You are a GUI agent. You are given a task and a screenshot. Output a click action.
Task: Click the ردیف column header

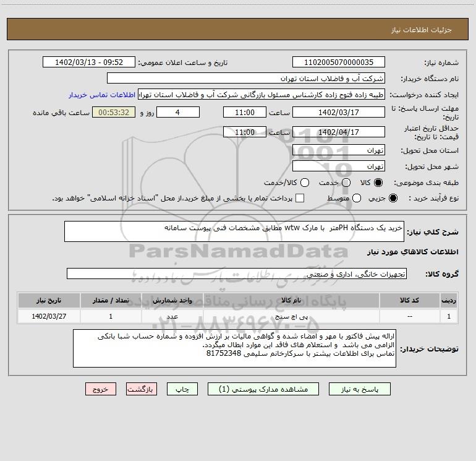[449, 300]
